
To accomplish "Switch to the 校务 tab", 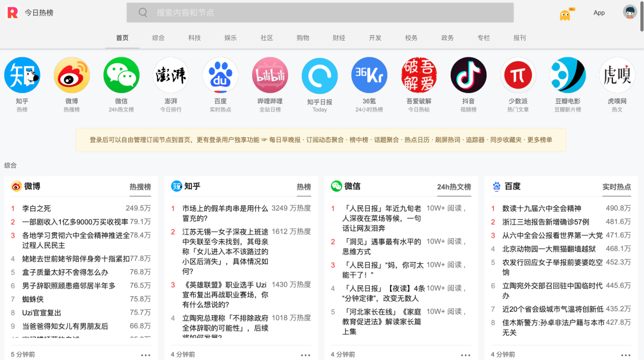I will (x=411, y=38).
